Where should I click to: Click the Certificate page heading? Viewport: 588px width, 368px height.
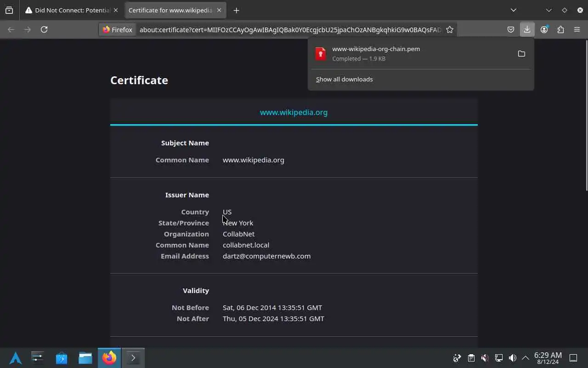click(139, 80)
